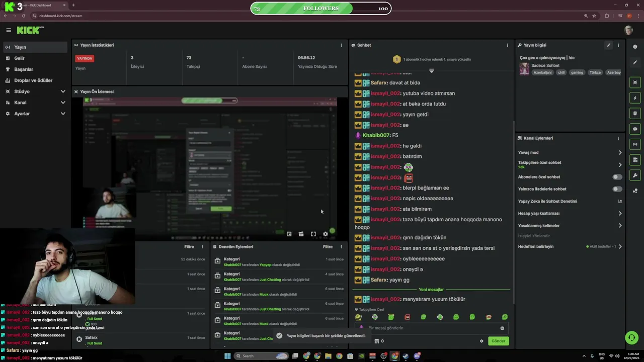Viewport: 644px width, 362px height.
Task: Click the Kick logo in header
Action: click(30, 30)
